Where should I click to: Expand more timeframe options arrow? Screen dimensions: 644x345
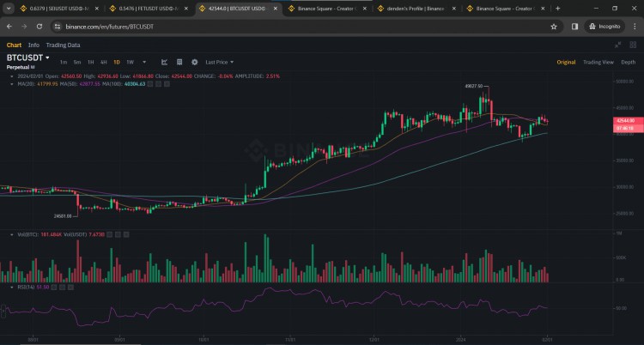point(144,62)
